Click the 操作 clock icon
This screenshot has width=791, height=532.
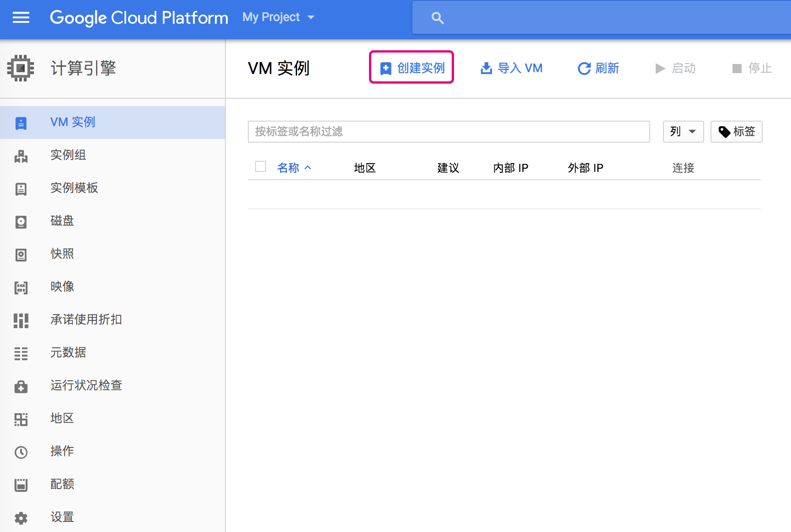click(21, 452)
